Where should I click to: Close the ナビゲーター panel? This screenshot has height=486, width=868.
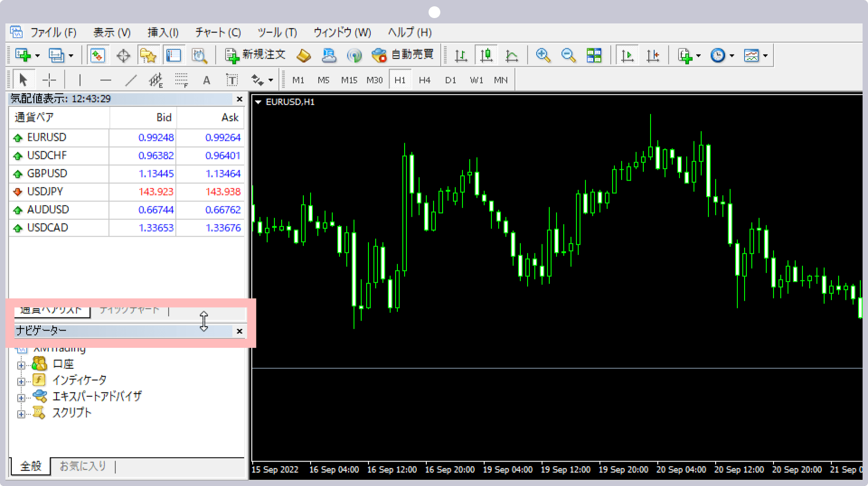point(240,331)
